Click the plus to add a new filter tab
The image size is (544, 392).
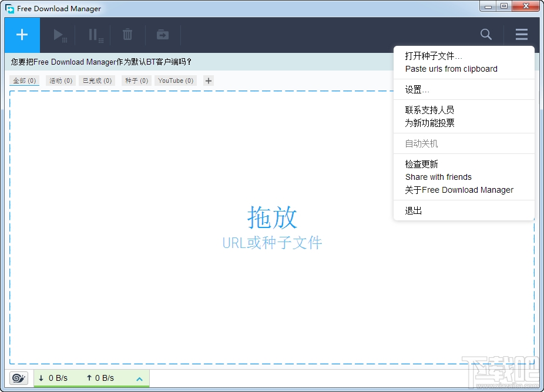click(x=208, y=81)
